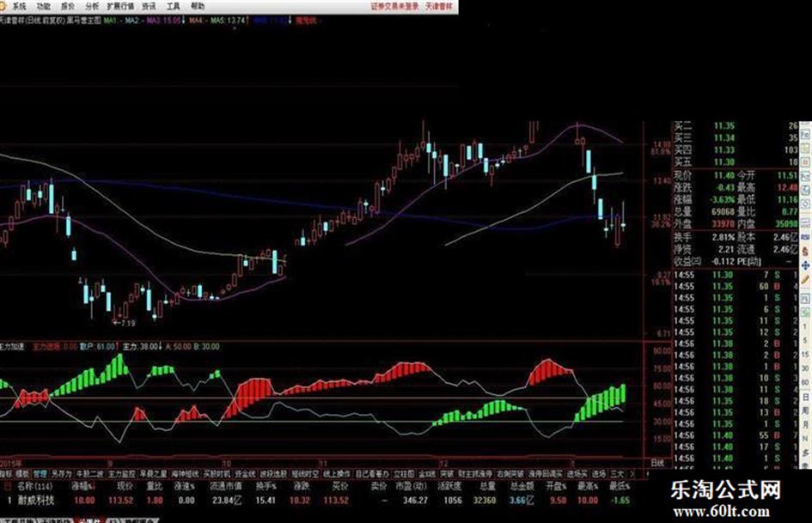
Task: Open the 资讯 menu
Action: [150, 6]
